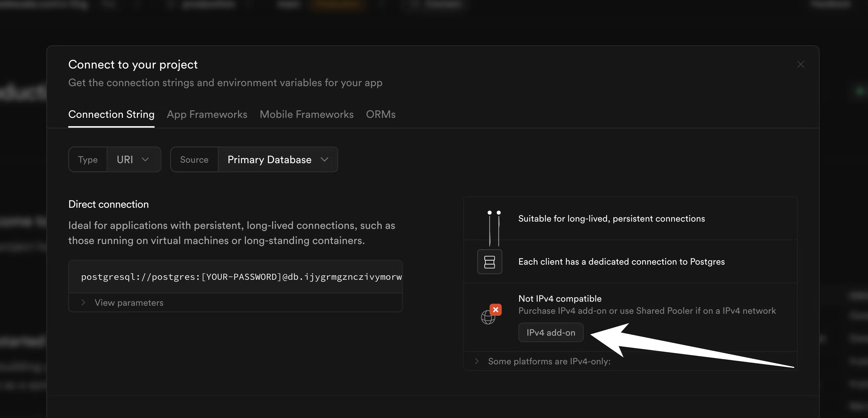Viewport: 868px width, 418px height.
Task: Expand View parameters section
Action: pos(129,302)
